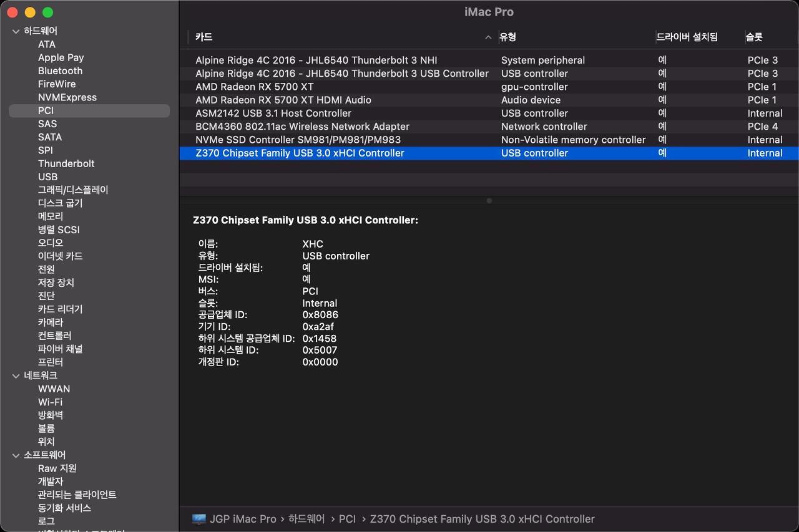Select the AMD Radeon RX 5700 XT gpu-controller row
The height and width of the screenshot is (532, 799).
[x=489, y=87]
